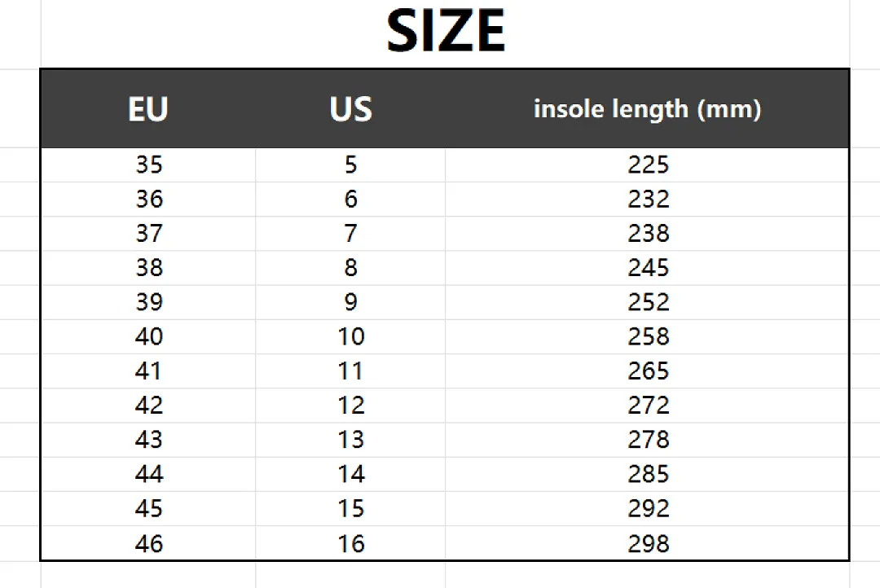Select the US size 13 cell

click(351, 439)
